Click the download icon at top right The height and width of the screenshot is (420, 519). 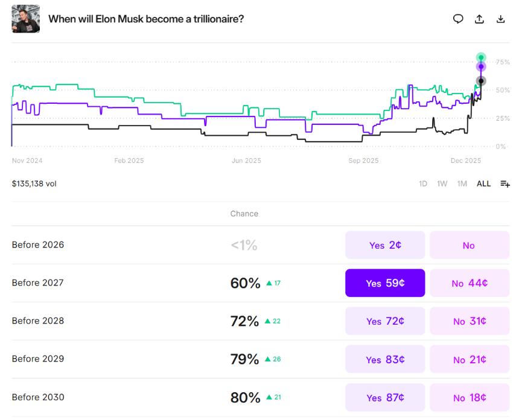(x=500, y=19)
